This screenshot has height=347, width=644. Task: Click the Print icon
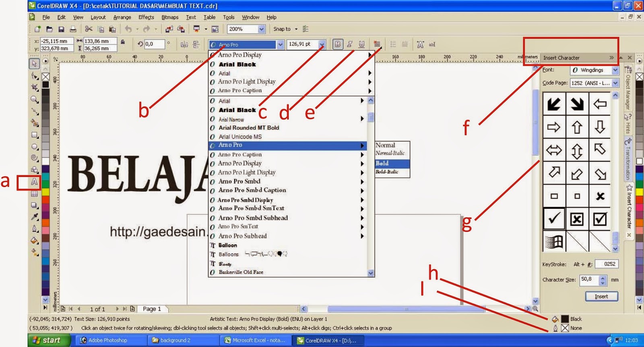[x=73, y=29]
